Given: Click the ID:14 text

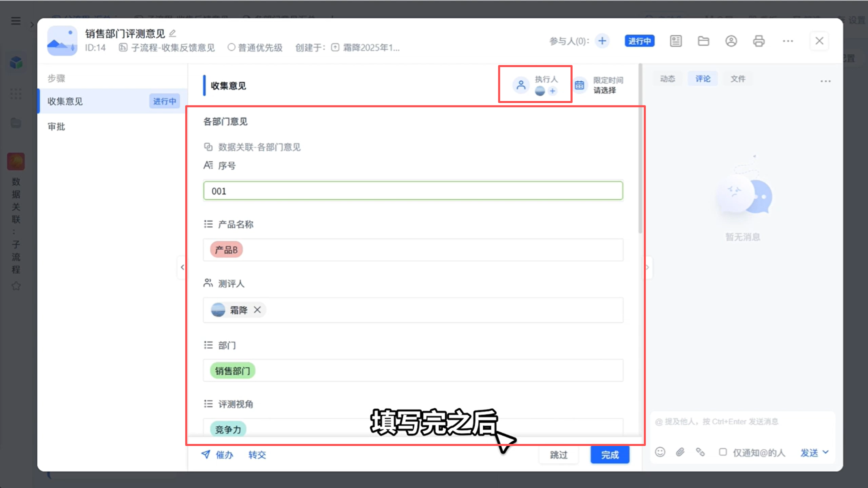Looking at the screenshot, I should pyautogui.click(x=95, y=47).
